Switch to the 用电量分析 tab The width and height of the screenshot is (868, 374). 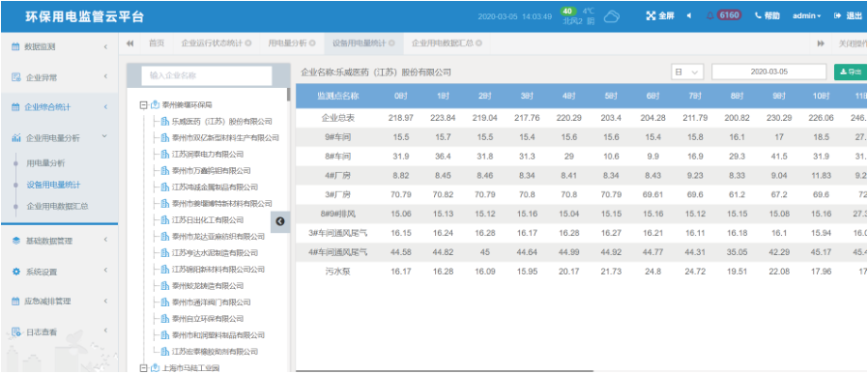[288, 43]
